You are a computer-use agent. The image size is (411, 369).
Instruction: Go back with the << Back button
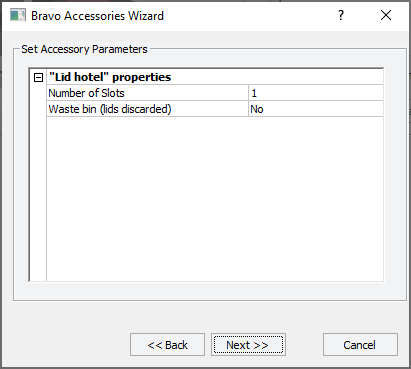point(167,345)
